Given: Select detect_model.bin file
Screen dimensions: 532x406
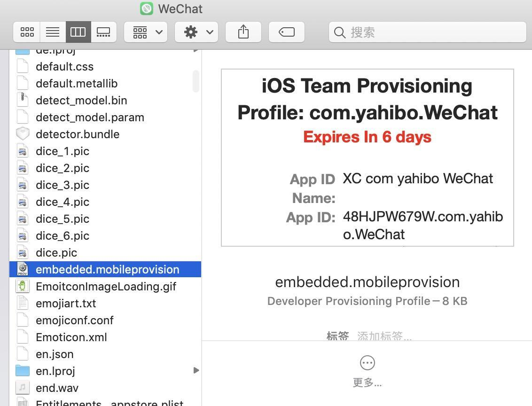Looking at the screenshot, I should 105,101.
